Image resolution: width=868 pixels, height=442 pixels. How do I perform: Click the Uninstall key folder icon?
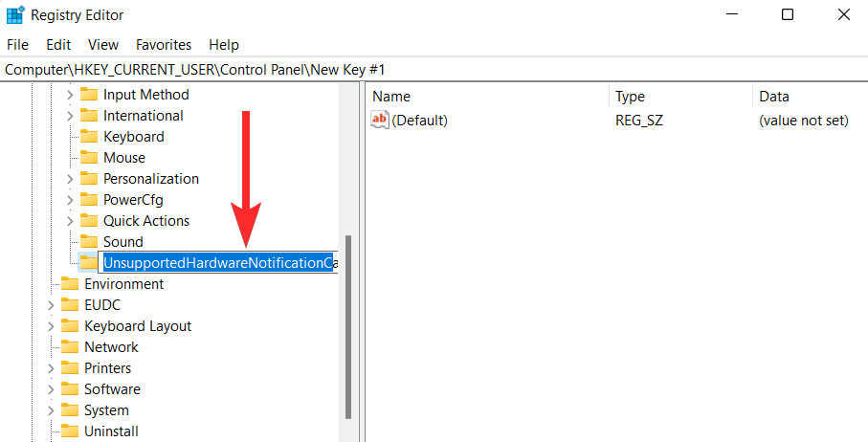coord(70,431)
